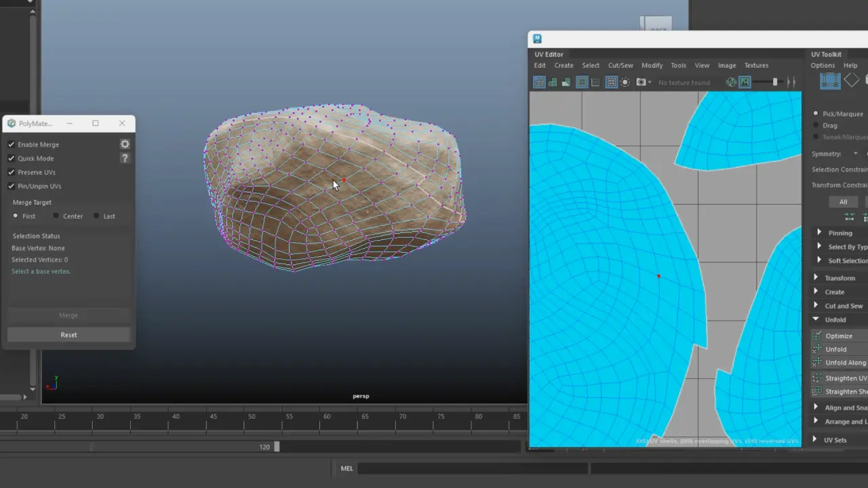Click the Straighten UV icon
Viewport: 868px width, 488px height.
point(817,378)
